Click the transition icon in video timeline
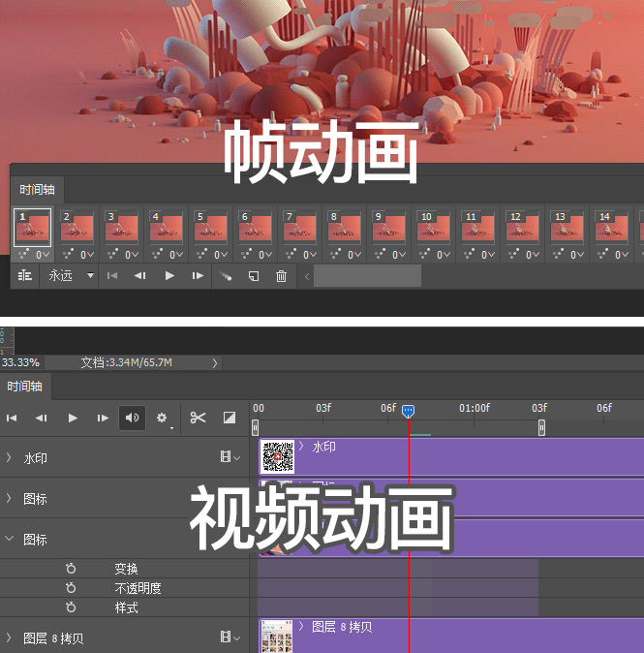The width and height of the screenshot is (644, 653). [230, 418]
